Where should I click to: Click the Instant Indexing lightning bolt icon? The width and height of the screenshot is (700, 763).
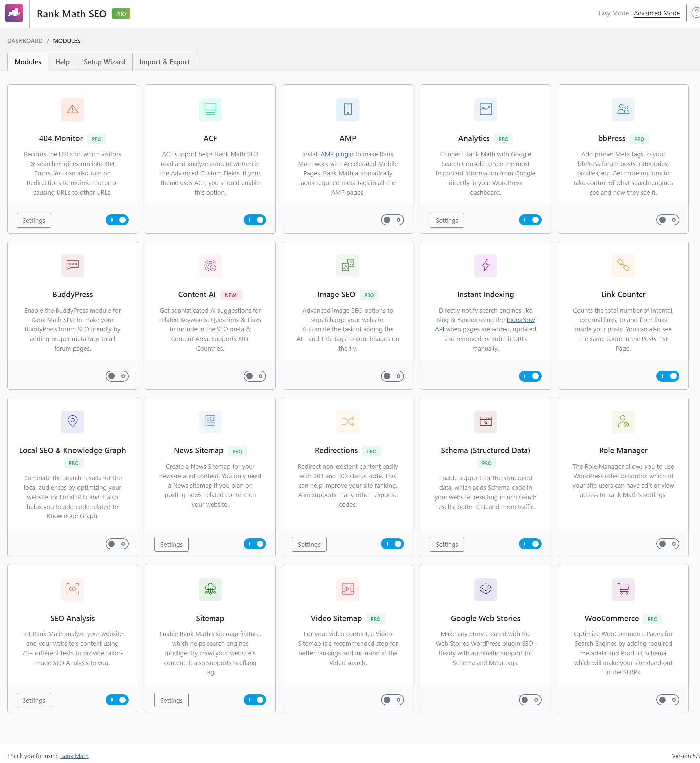tap(485, 265)
